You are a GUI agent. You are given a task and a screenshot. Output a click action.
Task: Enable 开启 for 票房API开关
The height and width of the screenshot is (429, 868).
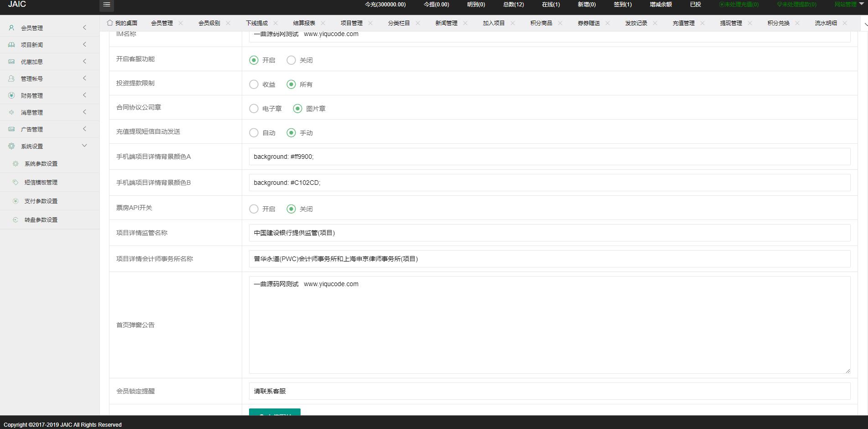[x=254, y=209]
